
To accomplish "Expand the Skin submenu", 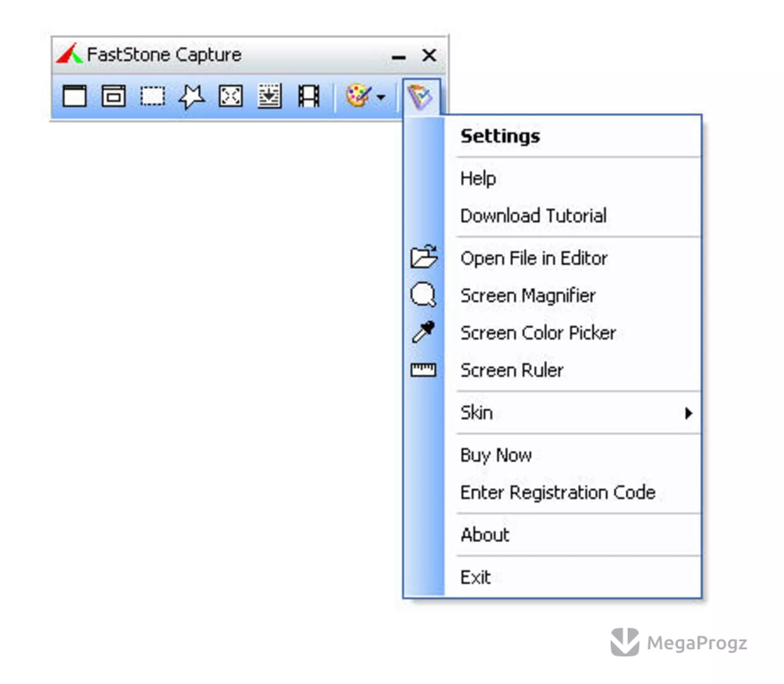I will pos(572,413).
